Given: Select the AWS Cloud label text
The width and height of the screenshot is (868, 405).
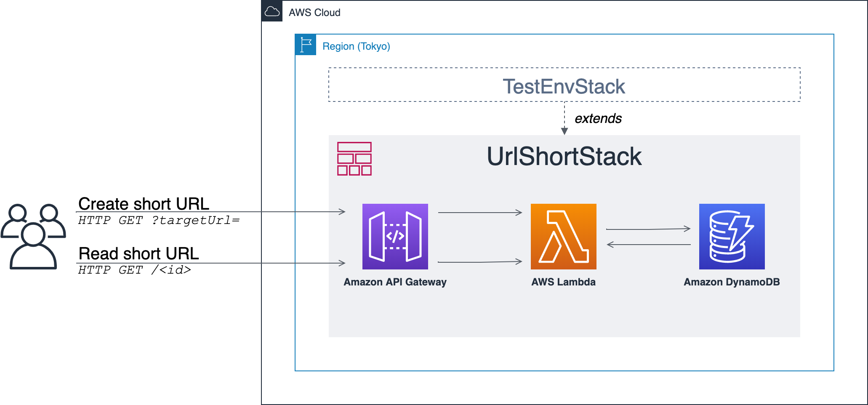Looking at the screenshot, I should click(x=314, y=13).
